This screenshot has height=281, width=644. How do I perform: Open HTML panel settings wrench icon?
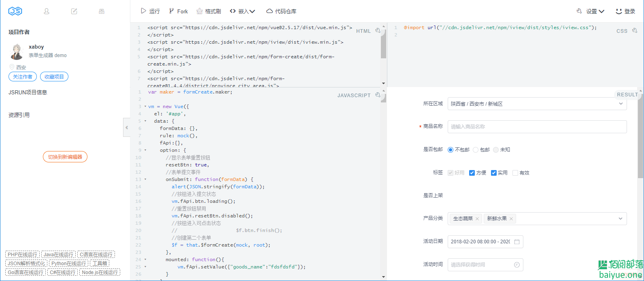click(x=378, y=30)
